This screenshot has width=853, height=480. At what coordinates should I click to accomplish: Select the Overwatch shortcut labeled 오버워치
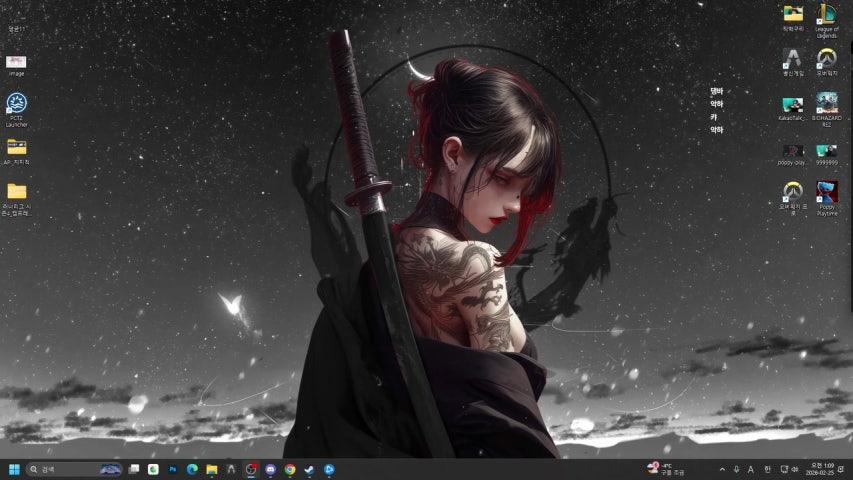click(x=826, y=62)
